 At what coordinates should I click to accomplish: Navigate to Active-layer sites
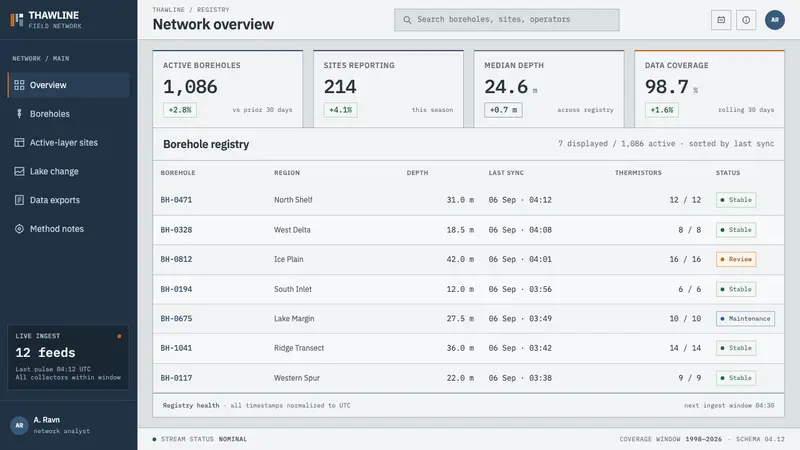[68, 142]
